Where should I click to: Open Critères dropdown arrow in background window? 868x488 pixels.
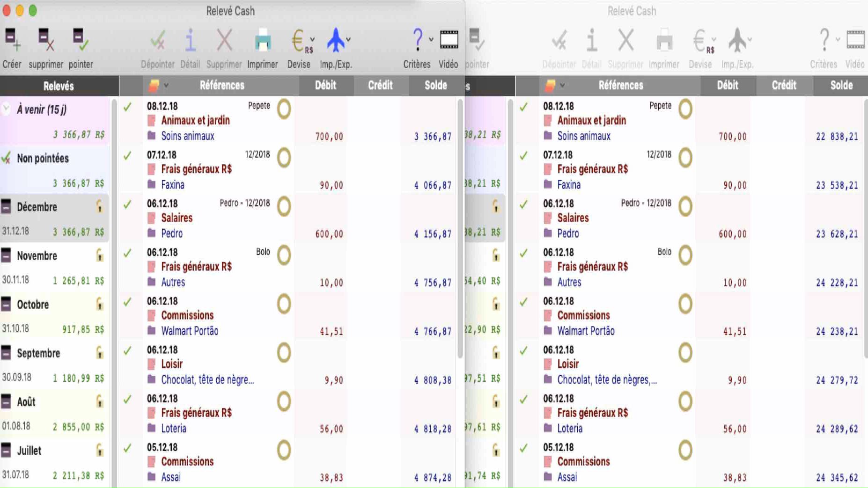click(837, 39)
